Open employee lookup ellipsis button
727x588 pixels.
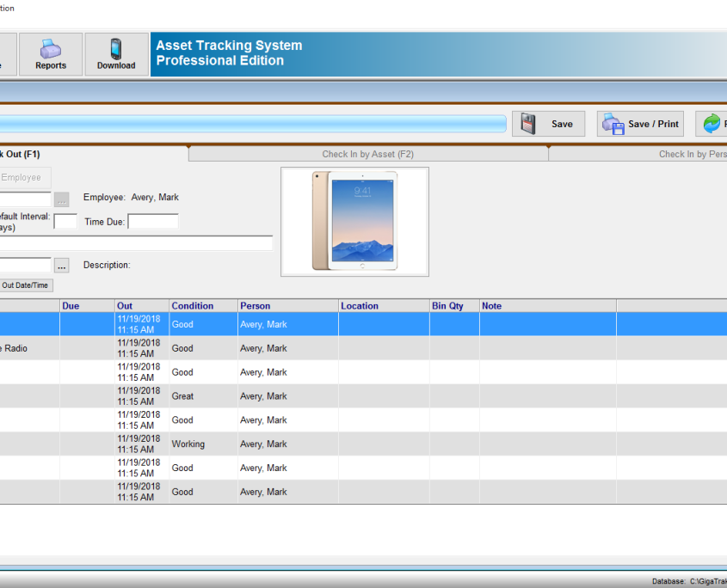(x=62, y=199)
